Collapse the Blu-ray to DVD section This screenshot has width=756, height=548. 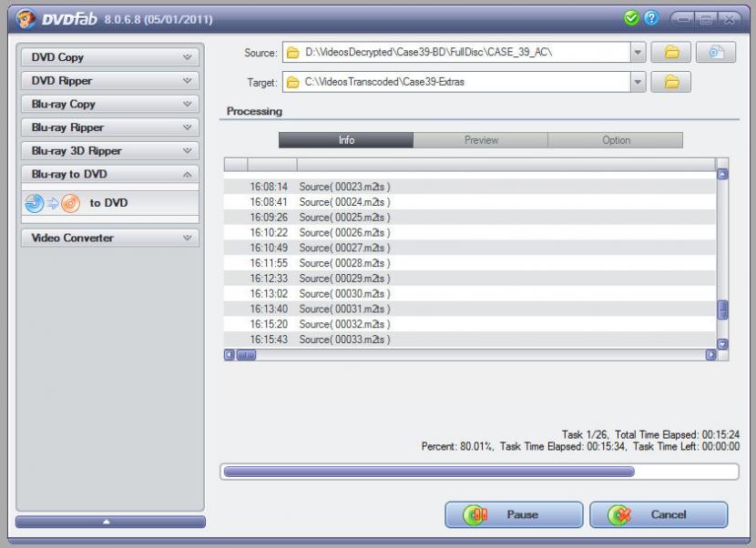click(110, 174)
